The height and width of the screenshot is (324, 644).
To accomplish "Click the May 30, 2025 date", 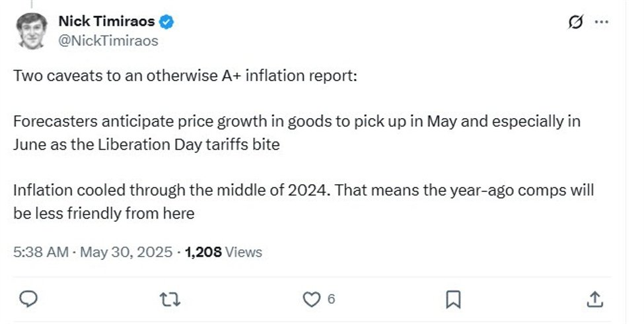I will 126,251.
